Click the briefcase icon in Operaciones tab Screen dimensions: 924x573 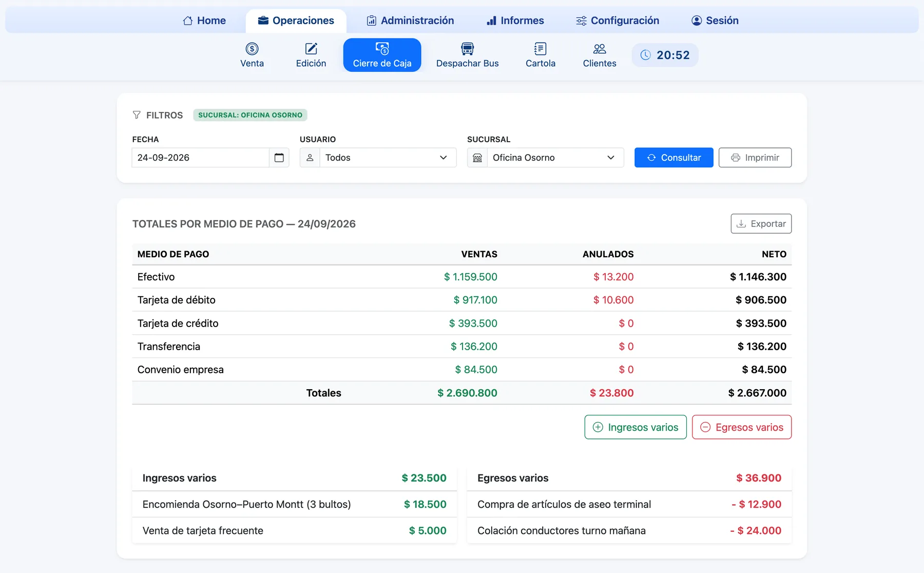[x=263, y=21]
